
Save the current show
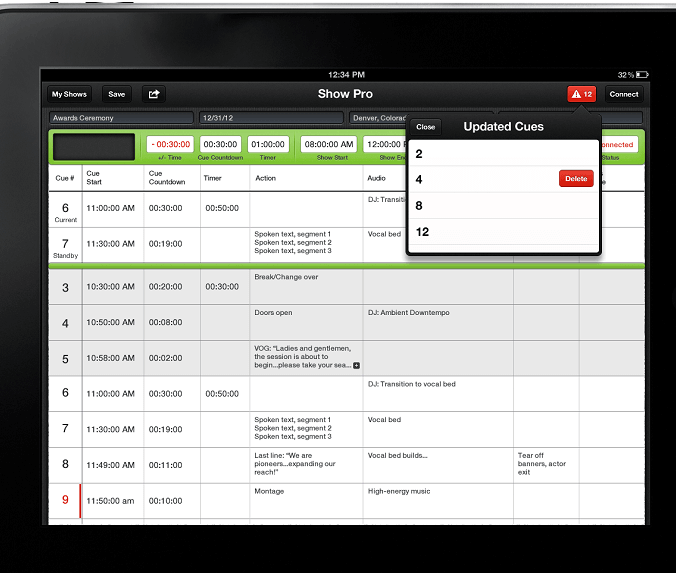[x=116, y=94]
